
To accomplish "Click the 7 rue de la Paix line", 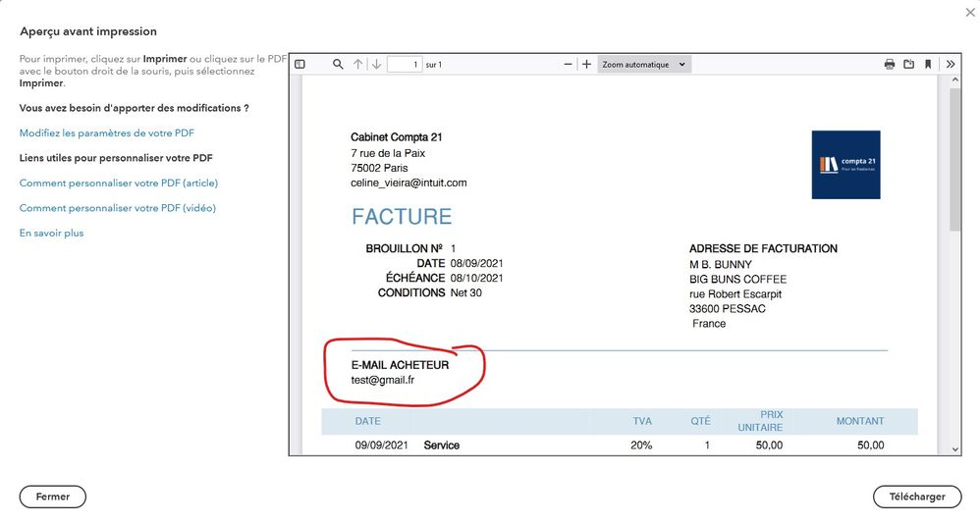I will tap(388, 153).
